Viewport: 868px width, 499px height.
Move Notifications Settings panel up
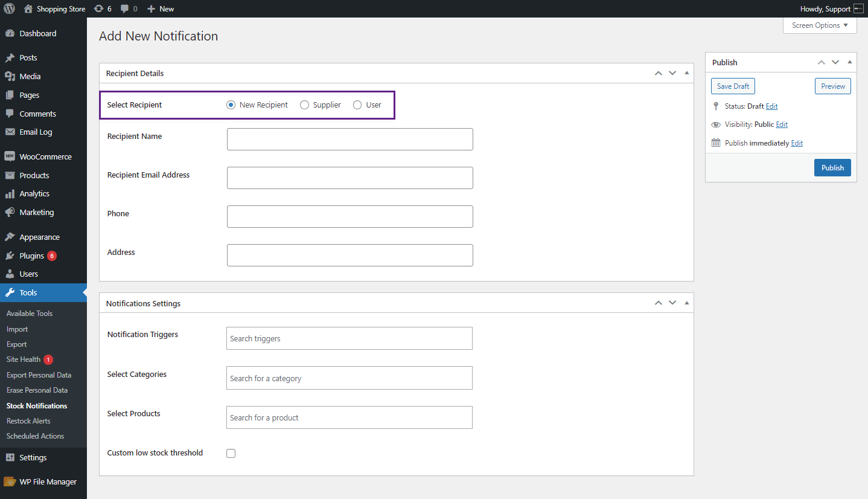coord(659,303)
